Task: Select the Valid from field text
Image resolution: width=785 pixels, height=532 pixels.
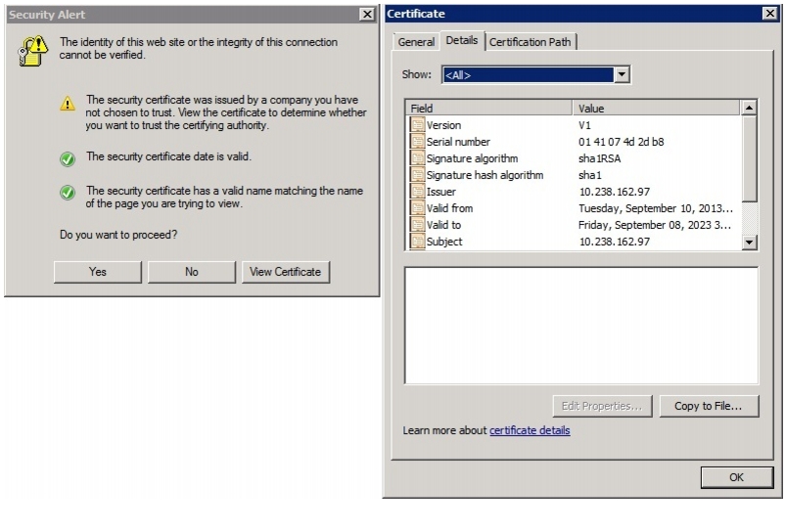Action: (x=449, y=208)
